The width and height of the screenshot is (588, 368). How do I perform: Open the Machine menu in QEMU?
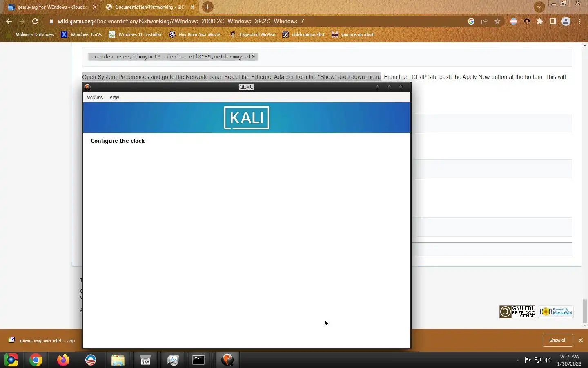coord(94,97)
